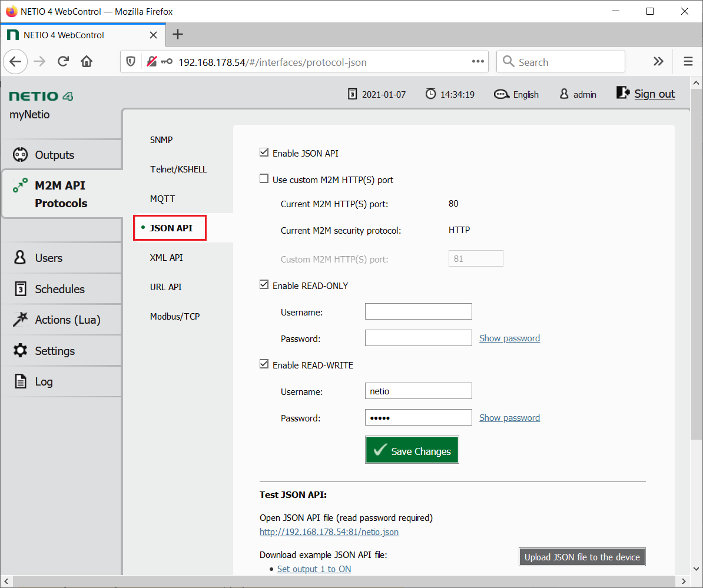
Task: Close the NETIO 4 WebControl tab
Action: point(153,35)
